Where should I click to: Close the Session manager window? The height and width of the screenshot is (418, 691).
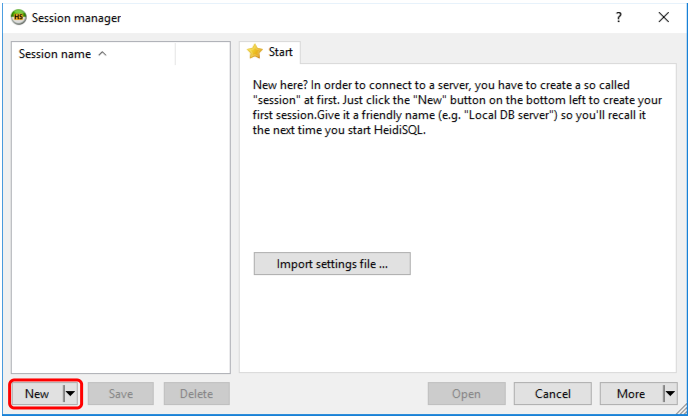coord(664,17)
